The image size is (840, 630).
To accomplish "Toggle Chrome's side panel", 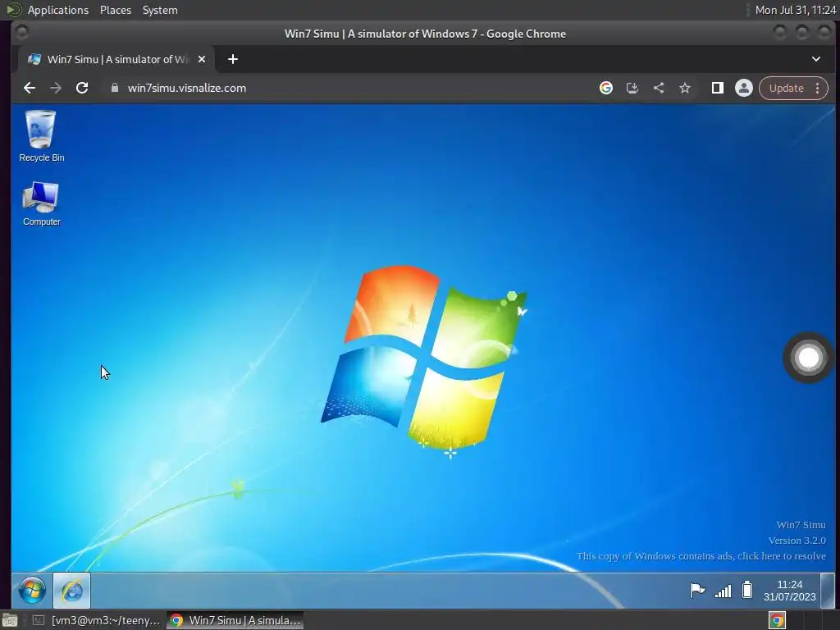I will tap(717, 88).
